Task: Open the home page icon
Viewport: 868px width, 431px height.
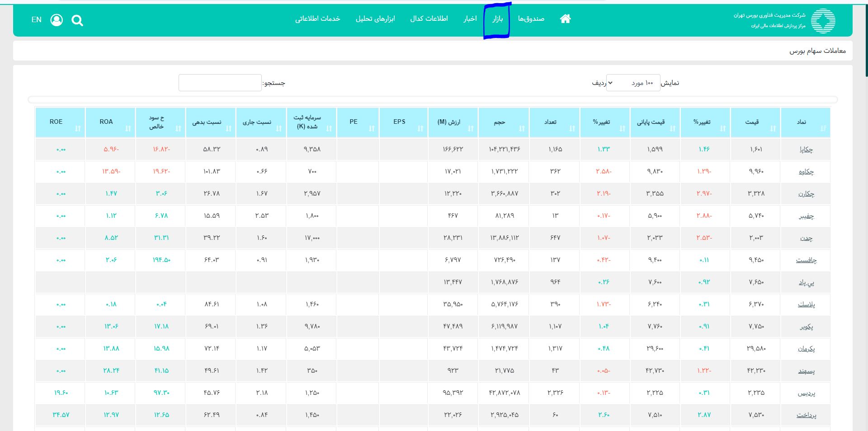Action: click(x=565, y=19)
